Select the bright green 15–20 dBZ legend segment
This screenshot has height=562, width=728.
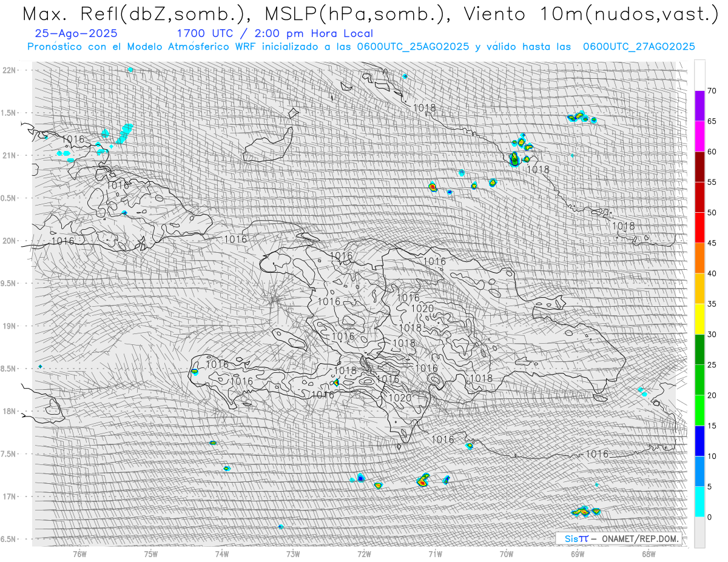tap(699, 410)
